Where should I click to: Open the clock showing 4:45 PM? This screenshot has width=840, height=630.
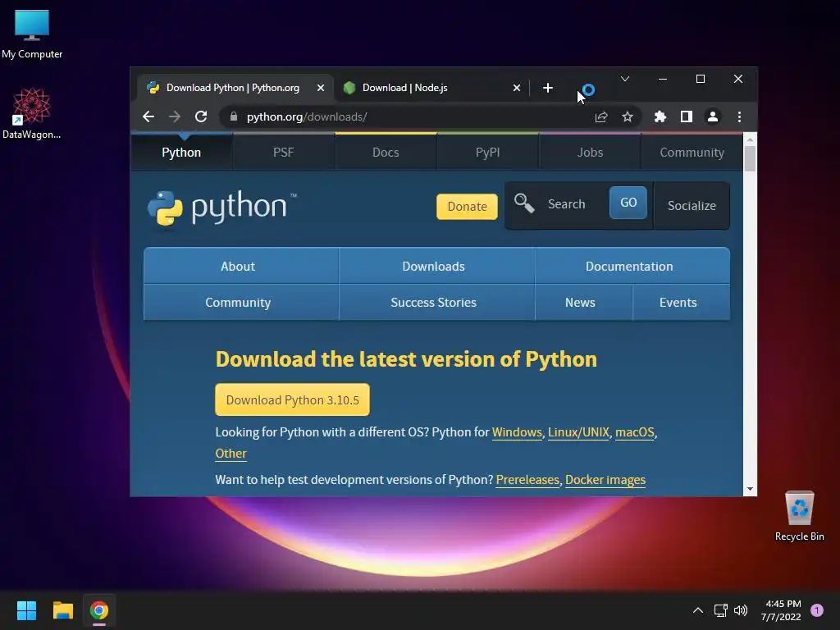point(781,610)
